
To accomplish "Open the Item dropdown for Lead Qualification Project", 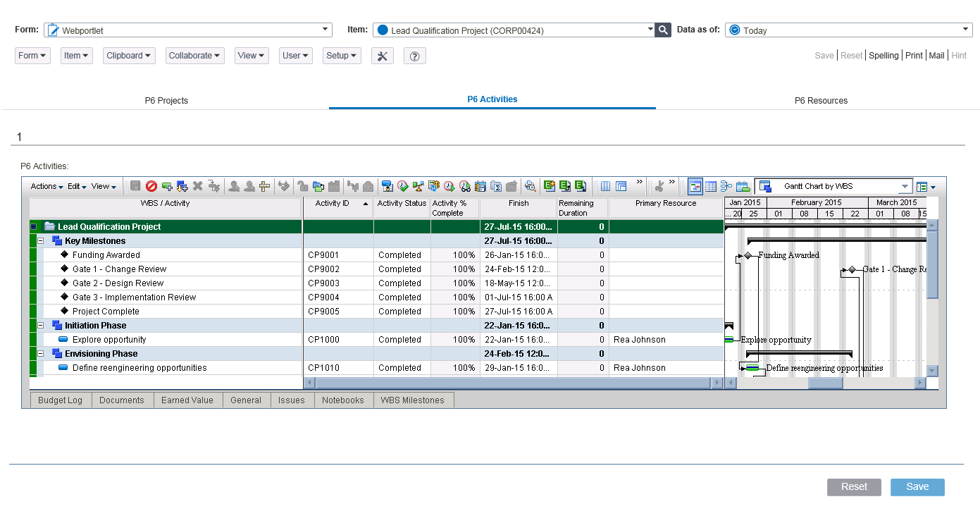I will tap(513, 30).
